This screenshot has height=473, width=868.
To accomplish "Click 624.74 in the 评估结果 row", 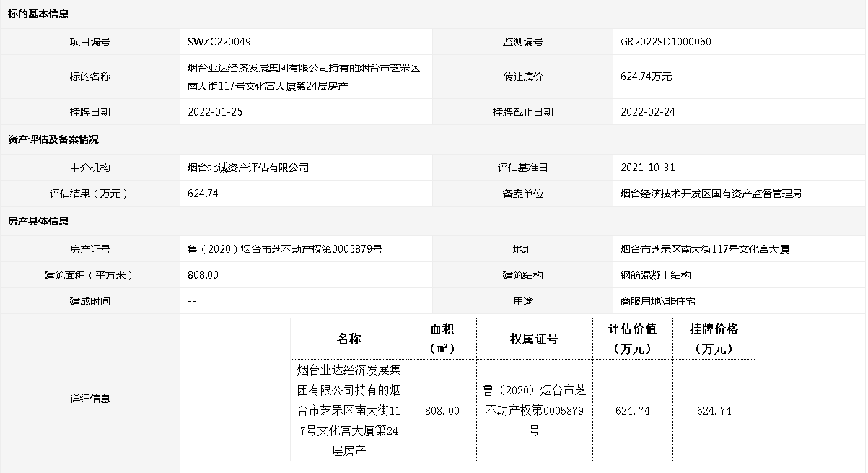I will [203, 194].
